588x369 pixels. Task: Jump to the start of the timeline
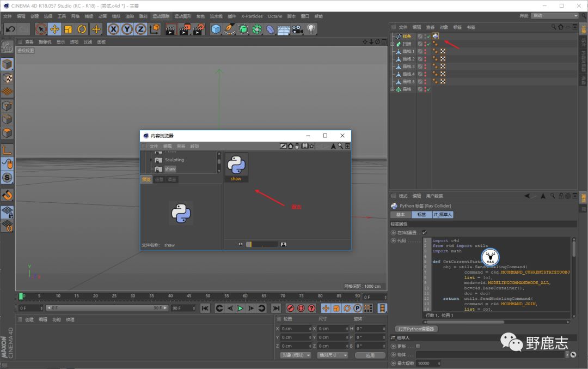tap(205, 308)
